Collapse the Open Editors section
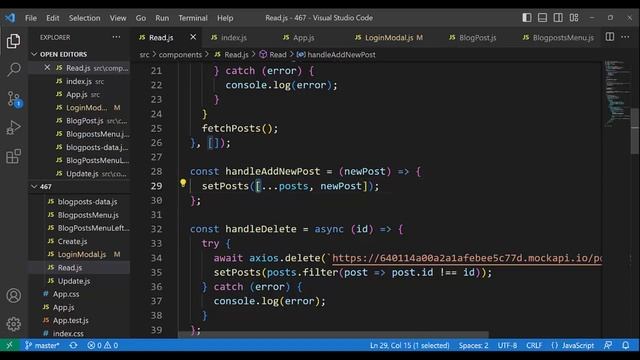The height and width of the screenshot is (360, 640). 34,54
